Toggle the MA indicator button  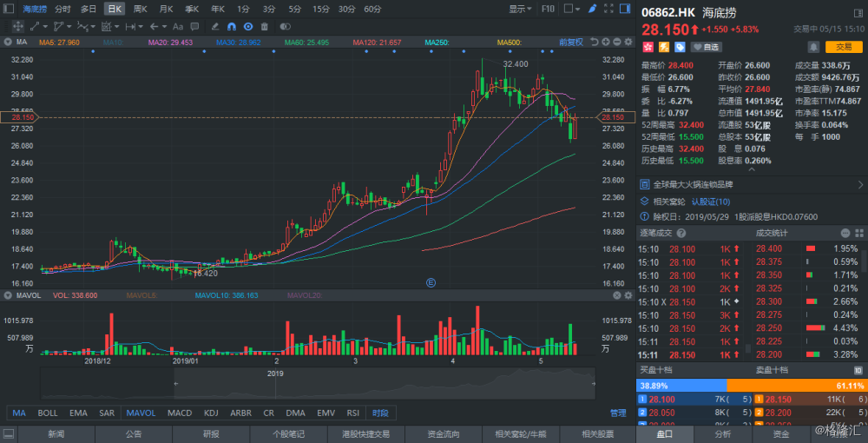click(x=19, y=413)
